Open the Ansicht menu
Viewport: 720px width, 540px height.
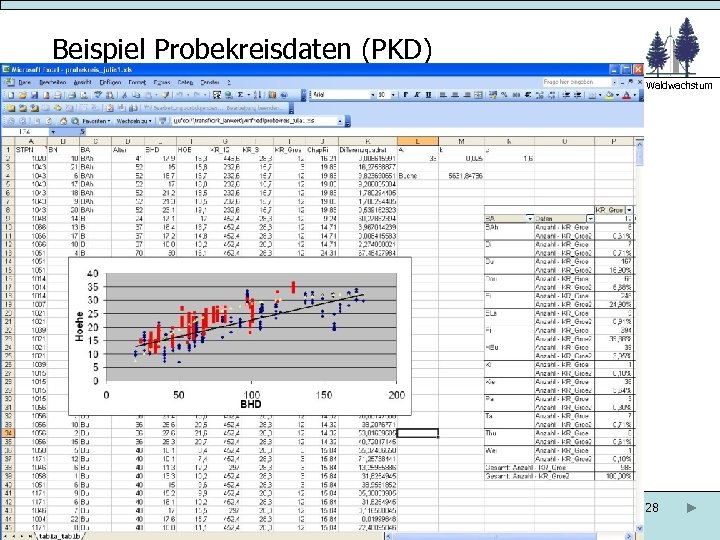[x=83, y=83]
